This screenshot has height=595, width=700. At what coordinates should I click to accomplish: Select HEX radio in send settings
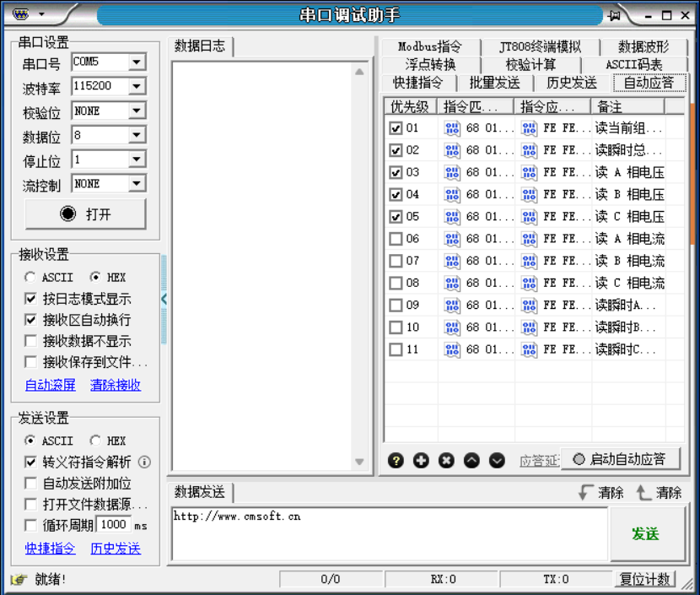pyautogui.click(x=95, y=441)
